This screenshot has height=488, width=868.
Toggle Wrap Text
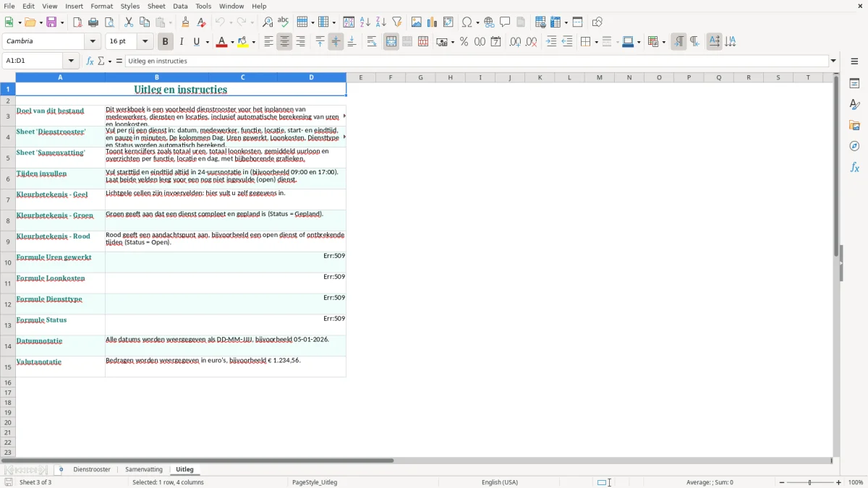click(x=372, y=42)
